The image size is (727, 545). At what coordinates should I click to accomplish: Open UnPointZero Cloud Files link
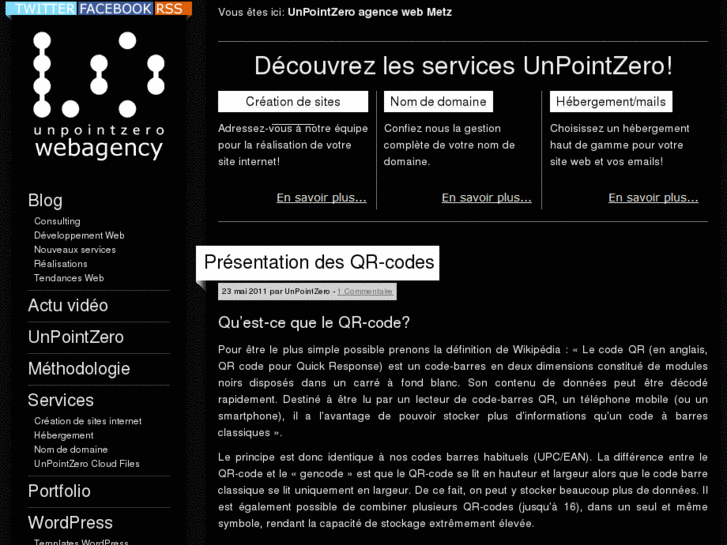click(x=87, y=463)
